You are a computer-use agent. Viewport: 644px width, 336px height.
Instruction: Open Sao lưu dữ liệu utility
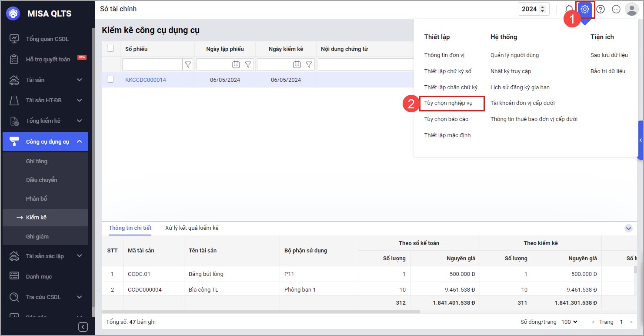tap(609, 55)
